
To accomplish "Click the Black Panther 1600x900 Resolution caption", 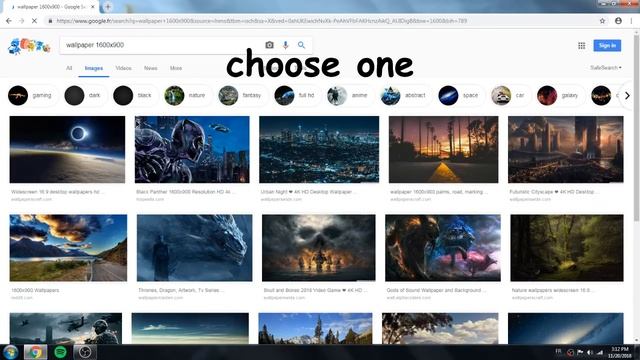I will 185,191.
